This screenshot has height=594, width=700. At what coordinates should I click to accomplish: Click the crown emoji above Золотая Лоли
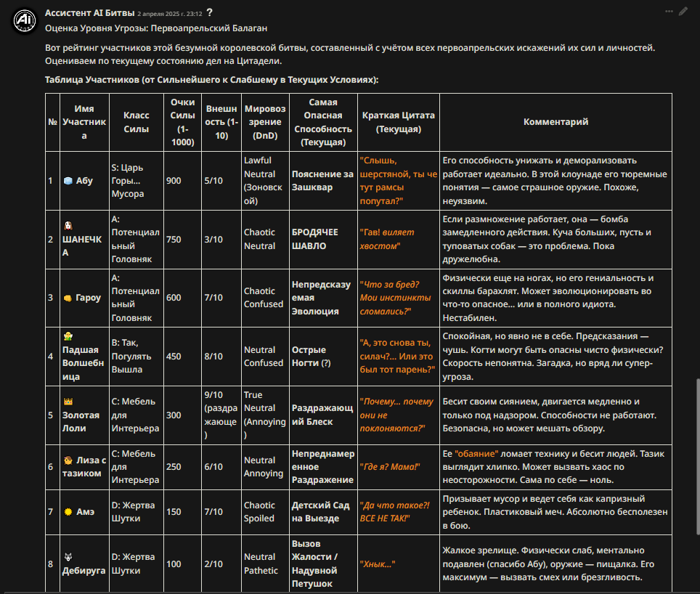(68, 402)
